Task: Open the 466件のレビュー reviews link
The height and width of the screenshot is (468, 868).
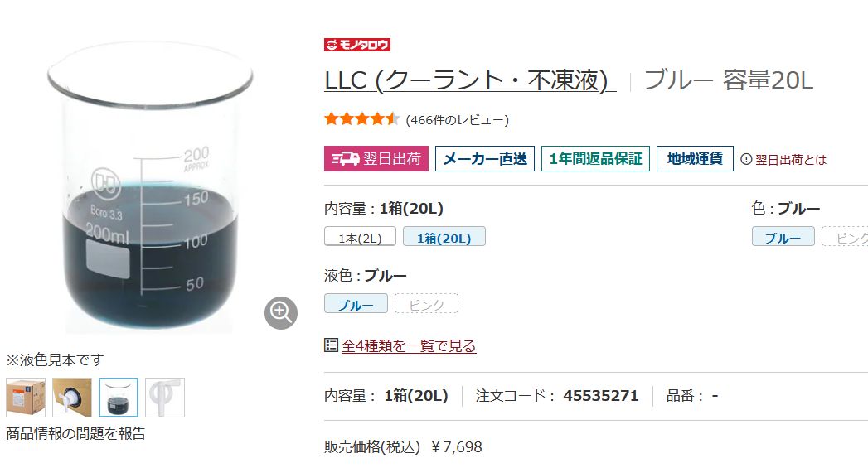Action: pos(457,120)
